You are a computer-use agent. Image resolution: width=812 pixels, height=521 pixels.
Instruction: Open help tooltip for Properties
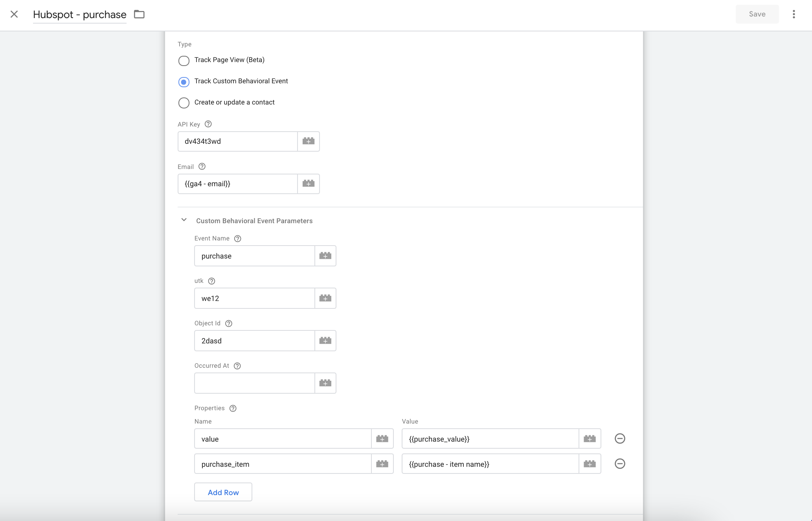tap(233, 408)
